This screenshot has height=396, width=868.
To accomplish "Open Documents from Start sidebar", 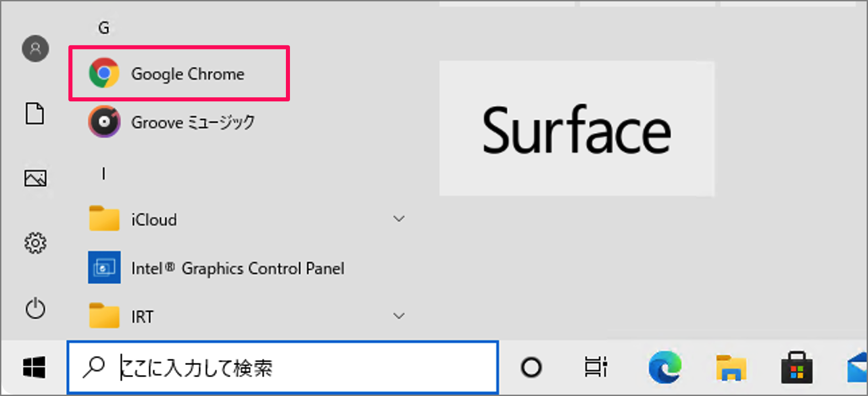I will (x=35, y=113).
